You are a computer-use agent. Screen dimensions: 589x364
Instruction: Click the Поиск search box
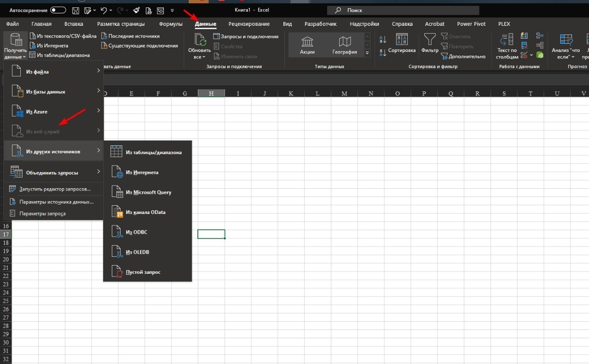pos(403,10)
